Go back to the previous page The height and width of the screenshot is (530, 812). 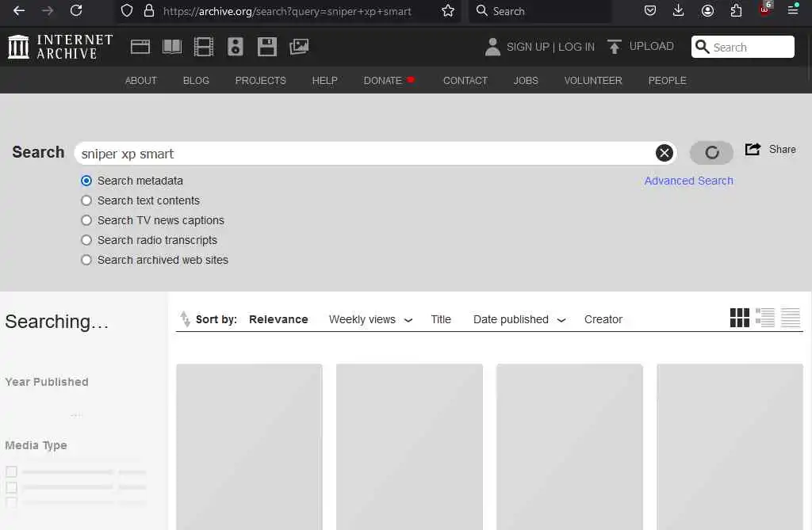(19, 10)
